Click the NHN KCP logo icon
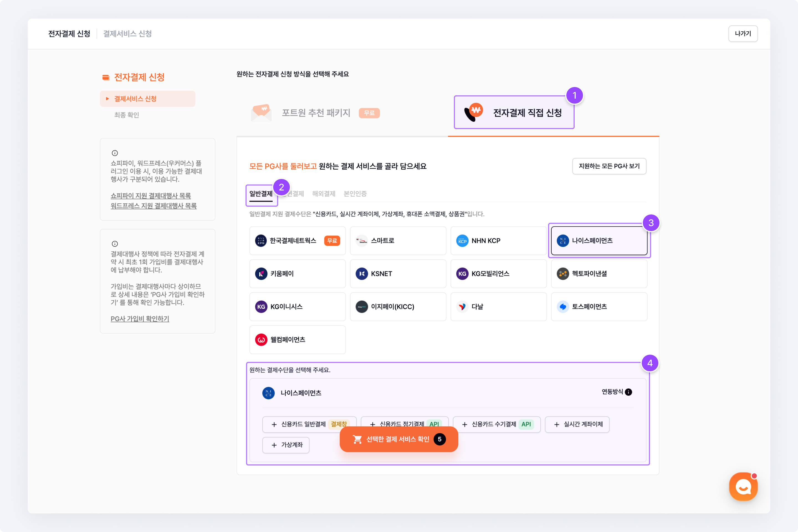Screen dimensions: 798x532 [x=462, y=241]
